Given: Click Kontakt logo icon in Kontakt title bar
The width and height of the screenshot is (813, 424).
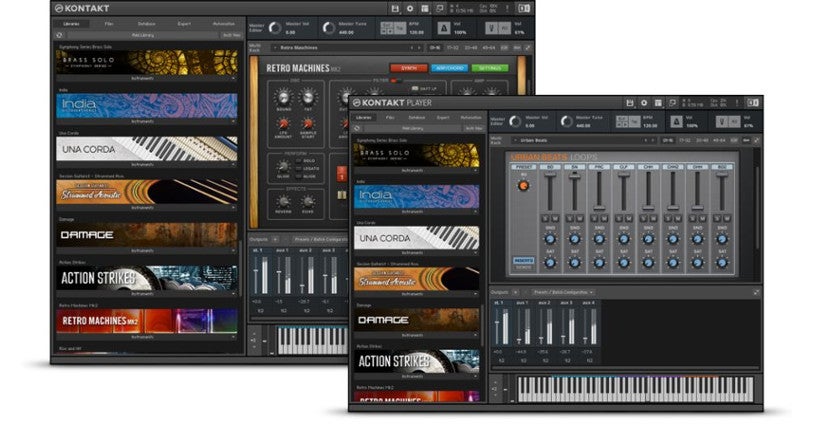Looking at the screenshot, I should pyautogui.click(x=59, y=8).
